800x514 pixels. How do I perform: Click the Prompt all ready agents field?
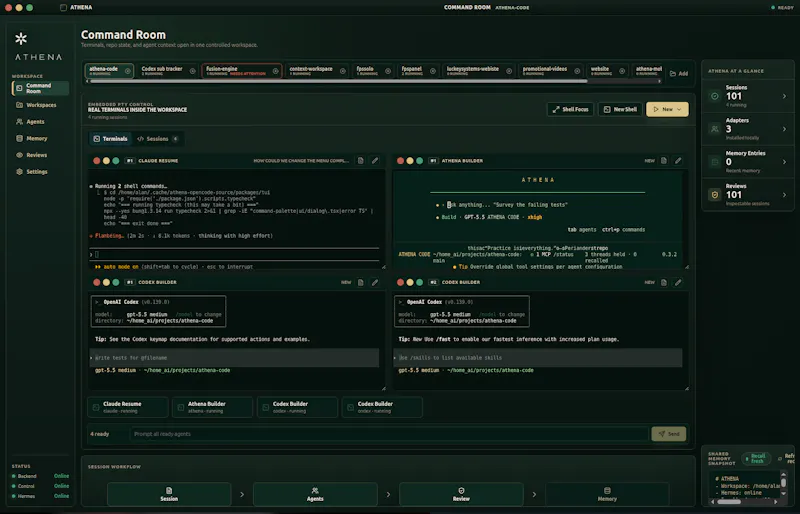pos(389,434)
